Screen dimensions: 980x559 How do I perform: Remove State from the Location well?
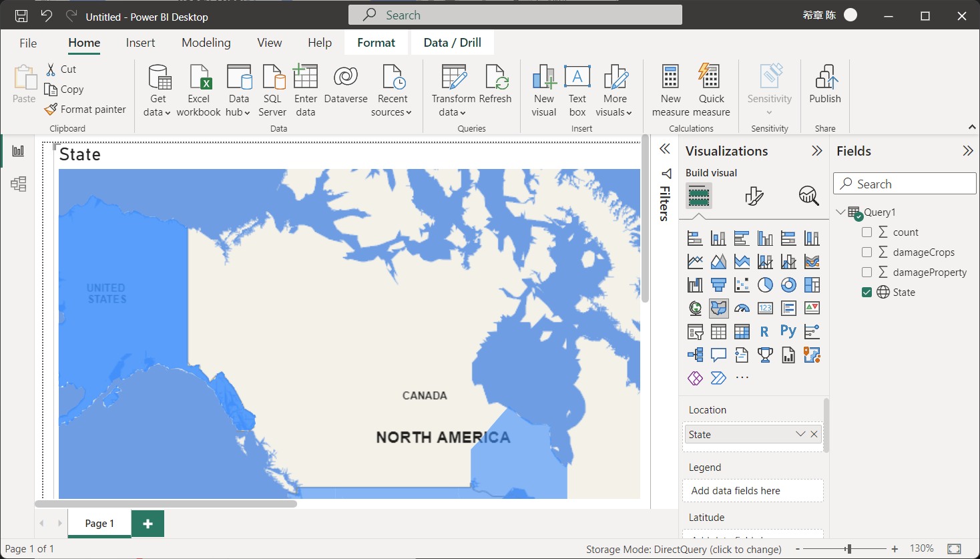coord(814,434)
